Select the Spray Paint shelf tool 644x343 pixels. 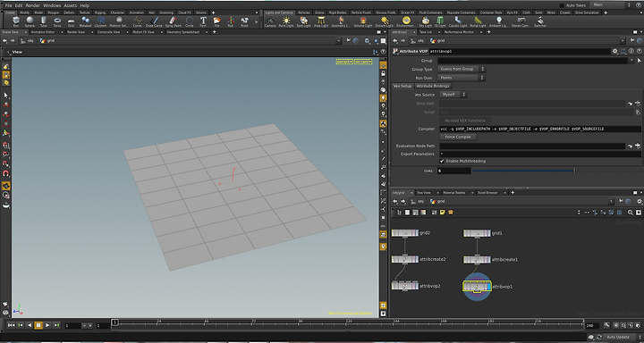(x=173, y=21)
